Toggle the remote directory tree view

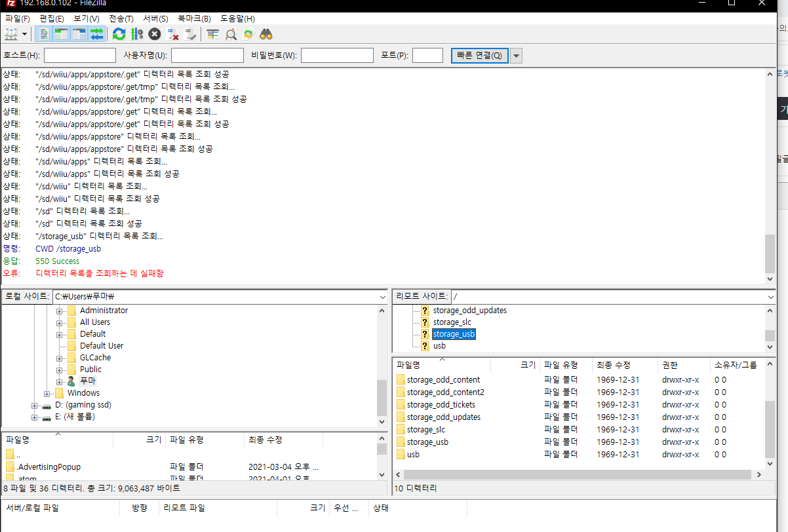(x=79, y=34)
